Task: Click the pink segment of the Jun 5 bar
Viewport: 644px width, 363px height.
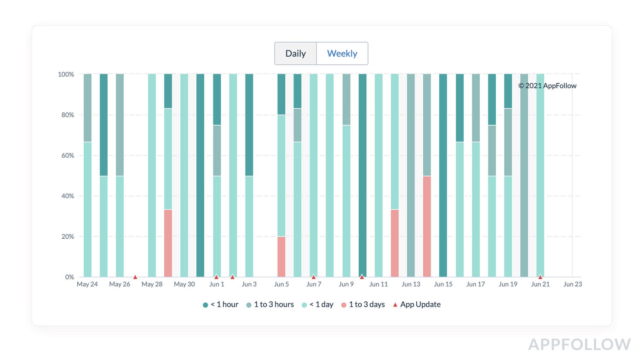Action: (281, 257)
